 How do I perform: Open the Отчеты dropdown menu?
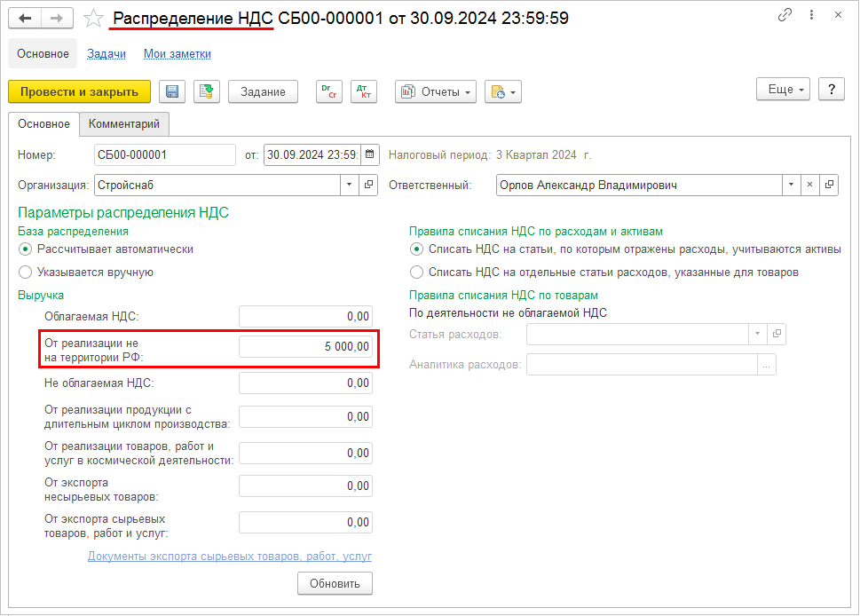[436, 91]
